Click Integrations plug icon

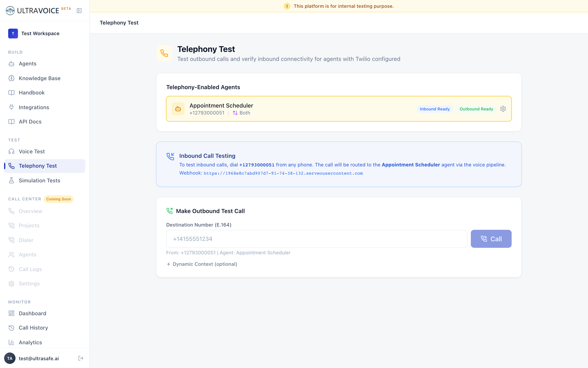point(11,107)
